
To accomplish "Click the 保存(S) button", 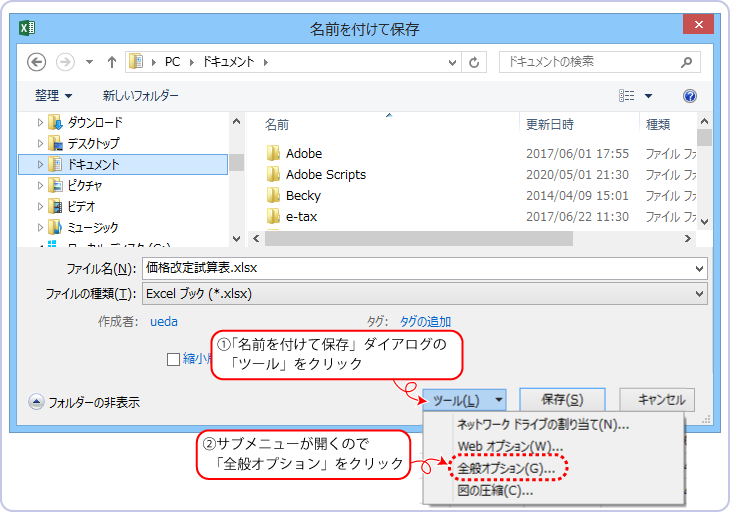I will pyautogui.click(x=562, y=400).
